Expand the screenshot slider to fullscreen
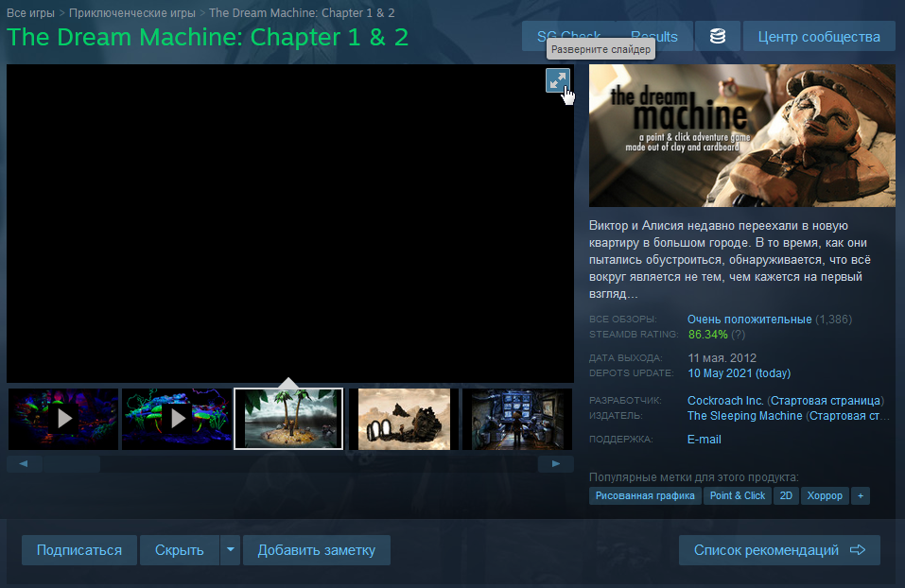 tap(558, 80)
